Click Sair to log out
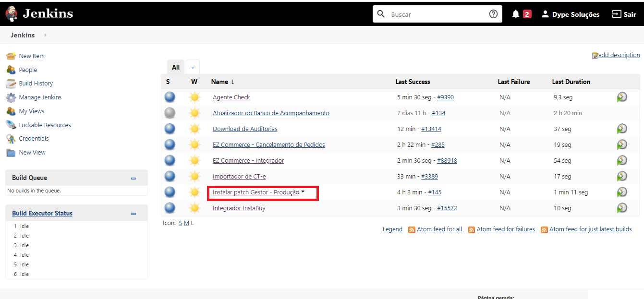This screenshot has height=299, width=644. point(624,14)
